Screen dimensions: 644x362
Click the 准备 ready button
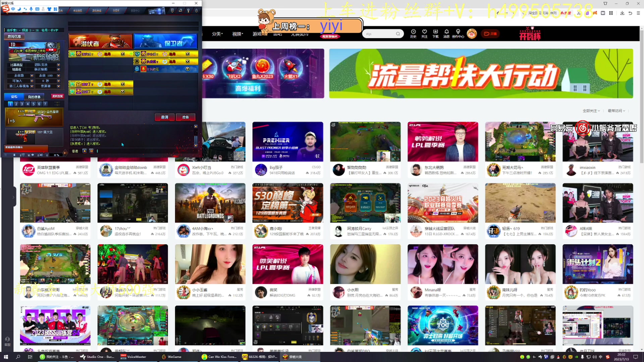pos(185,117)
